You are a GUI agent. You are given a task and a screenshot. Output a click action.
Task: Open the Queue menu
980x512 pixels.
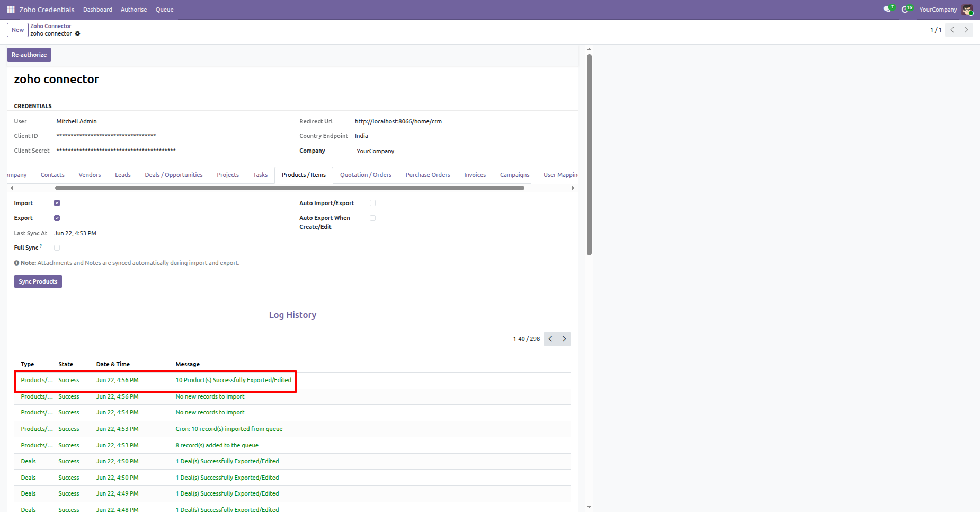[x=164, y=10]
